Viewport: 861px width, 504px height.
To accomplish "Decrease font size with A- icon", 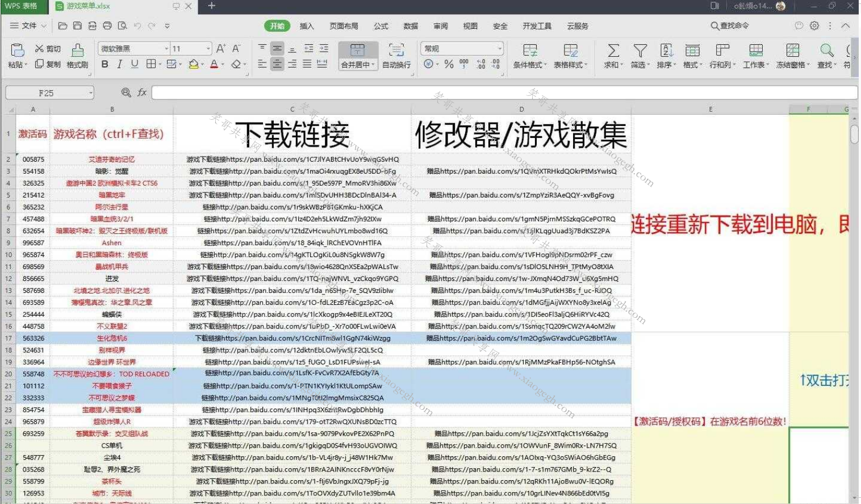I will pyautogui.click(x=236, y=49).
